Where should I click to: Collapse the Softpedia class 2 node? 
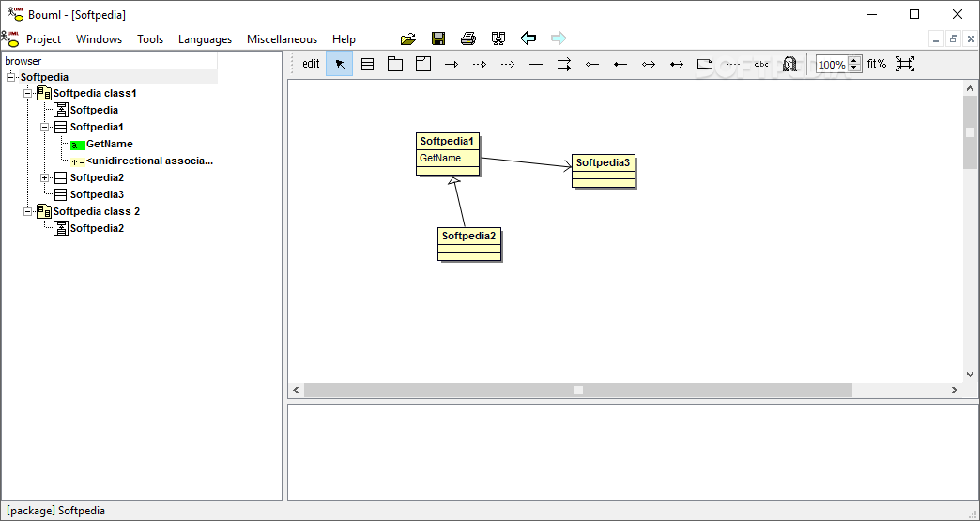pyautogui.click(x=27, y=211)
